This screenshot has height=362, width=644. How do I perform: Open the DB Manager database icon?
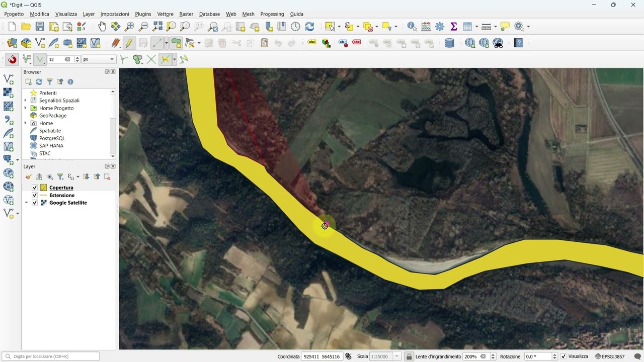pos(449,43)
